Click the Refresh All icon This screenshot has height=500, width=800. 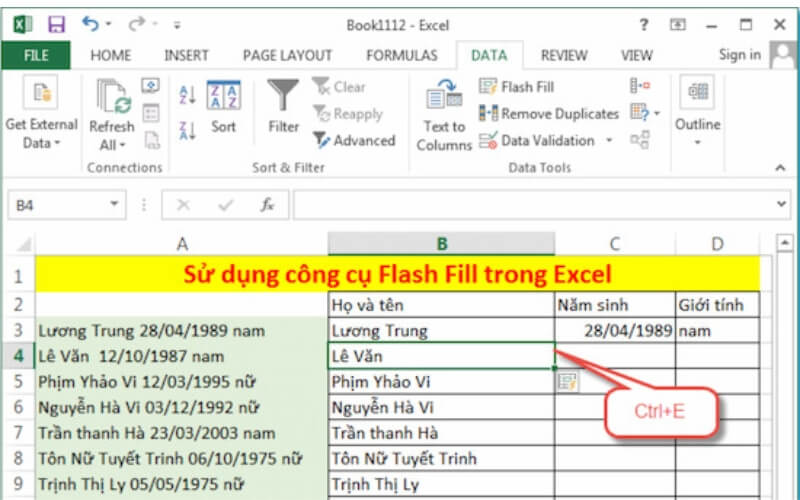click(x=114, y=96)
